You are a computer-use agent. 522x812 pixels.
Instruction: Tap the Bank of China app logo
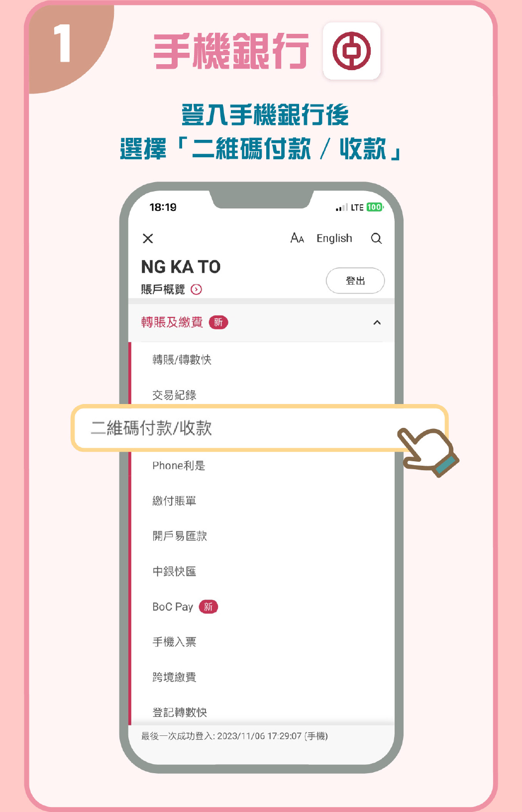pyautogui.click(x=352, y=51)
